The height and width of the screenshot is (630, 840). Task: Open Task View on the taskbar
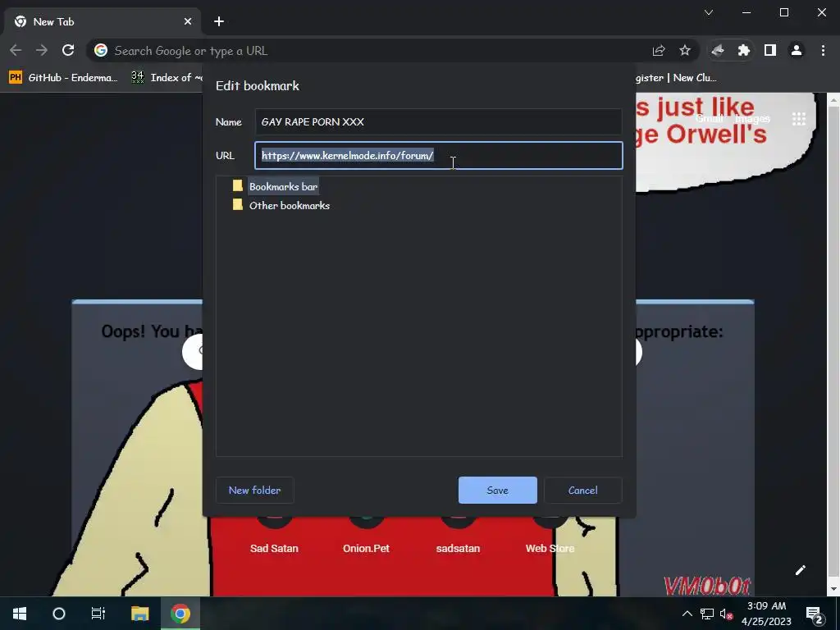click(x=98, y=614)
